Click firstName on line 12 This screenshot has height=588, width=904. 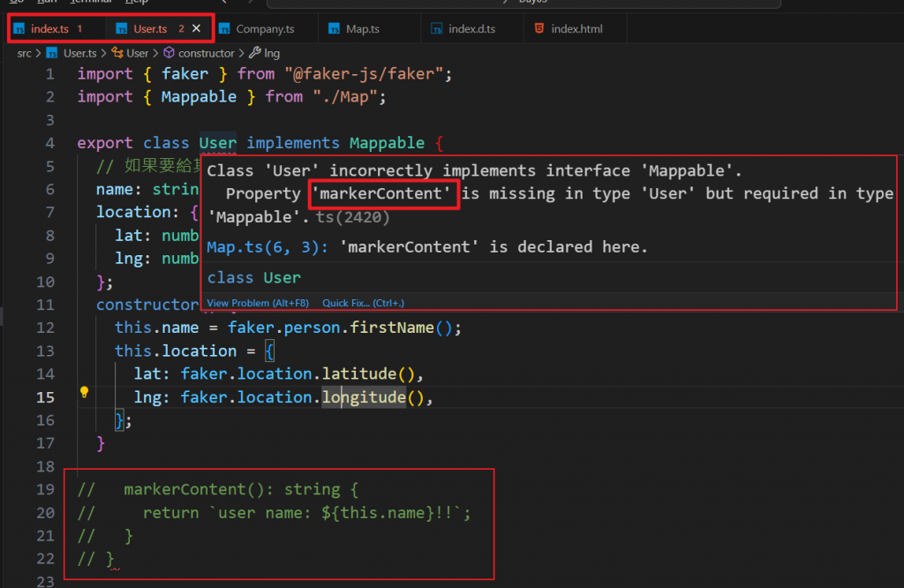pyautogui.click(x=392, y=328)
